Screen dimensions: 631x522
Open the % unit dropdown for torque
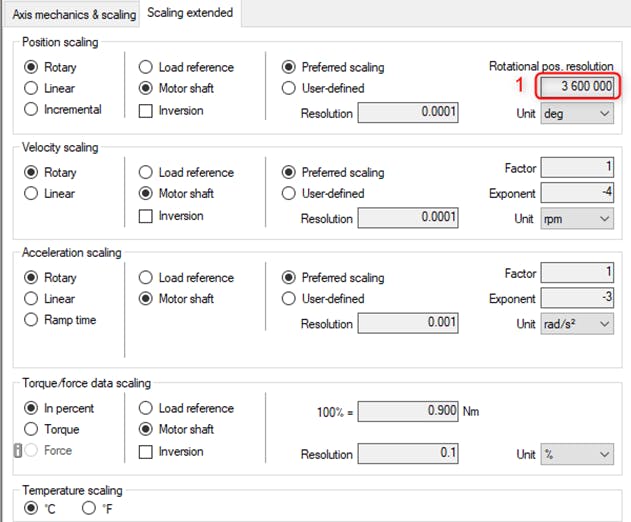pyautogui.click(x=577, y=455)
